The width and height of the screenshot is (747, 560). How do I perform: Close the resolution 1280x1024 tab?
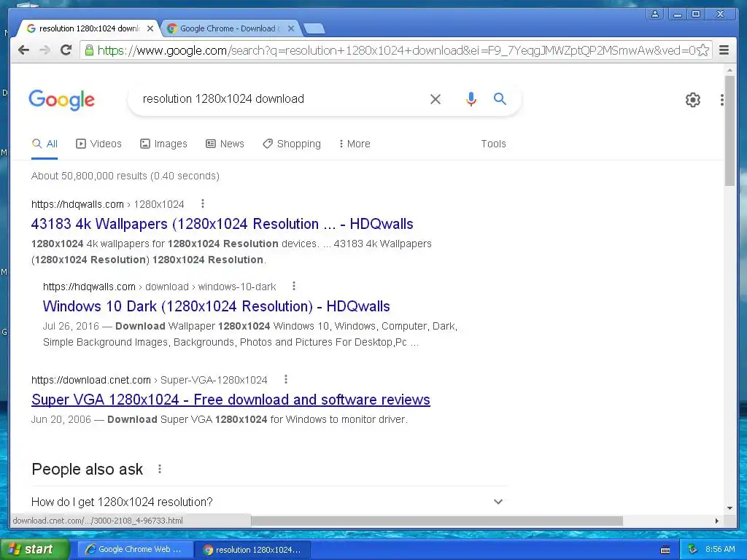[150, 28]
